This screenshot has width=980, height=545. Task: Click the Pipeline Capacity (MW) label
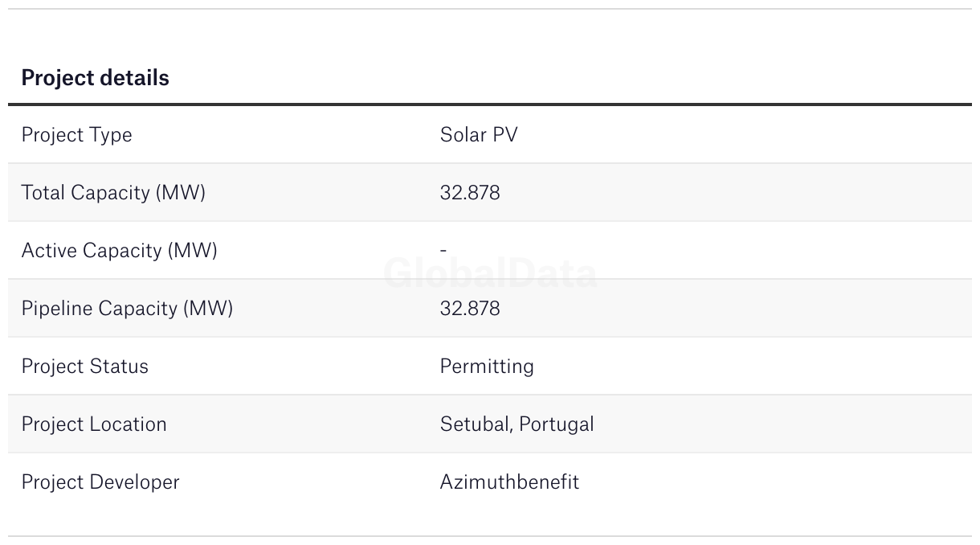click(127, 309)
